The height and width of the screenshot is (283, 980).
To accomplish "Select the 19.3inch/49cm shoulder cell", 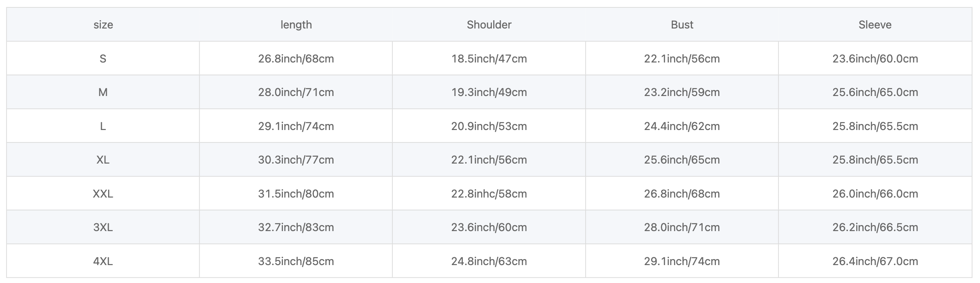I will coord(489,92).
